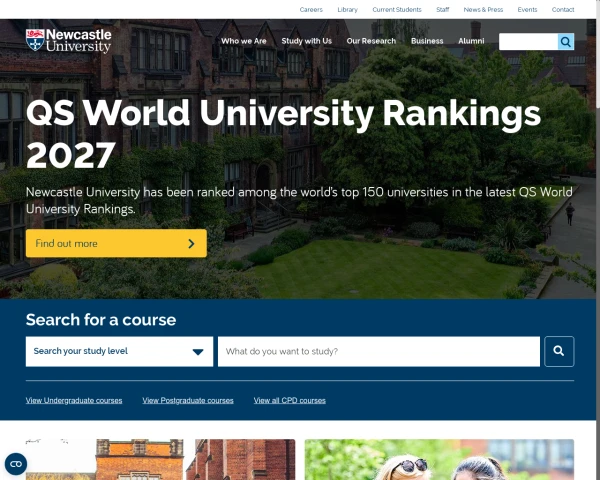Viewport: 600px width, 480px height.
Task: Click the Find out more button
Action: click(x=116, y=243)
